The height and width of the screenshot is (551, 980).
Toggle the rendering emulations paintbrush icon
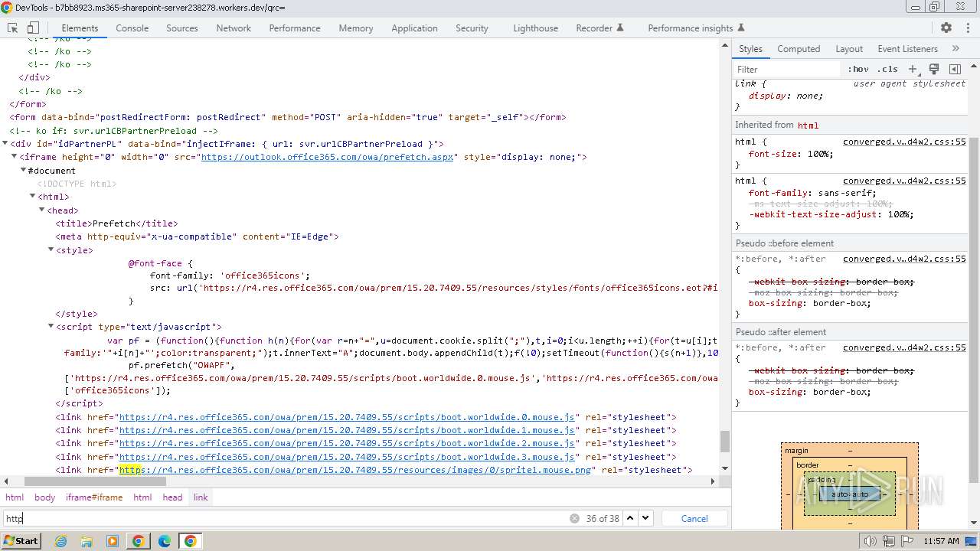coord(933,69)
